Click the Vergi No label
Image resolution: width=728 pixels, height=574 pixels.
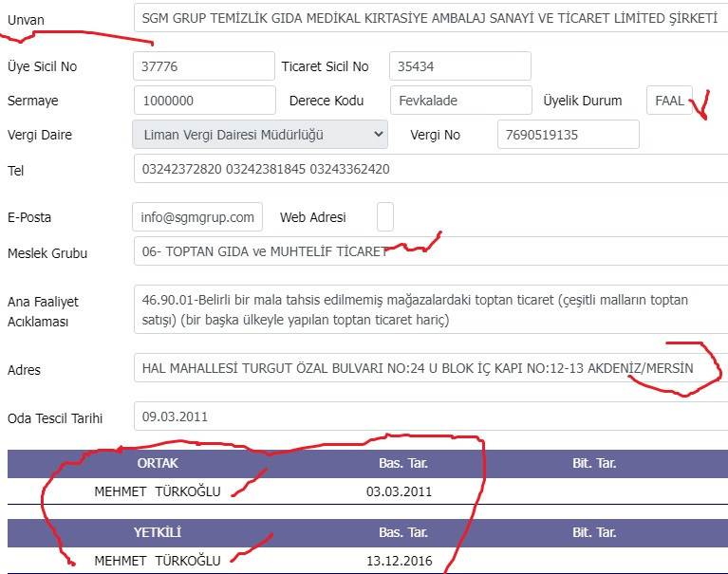coord(435,135)
